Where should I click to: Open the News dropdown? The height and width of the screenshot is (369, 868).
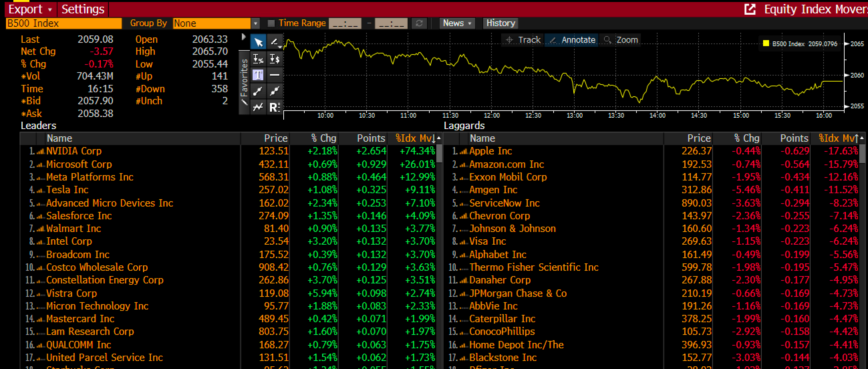[457, 23]
